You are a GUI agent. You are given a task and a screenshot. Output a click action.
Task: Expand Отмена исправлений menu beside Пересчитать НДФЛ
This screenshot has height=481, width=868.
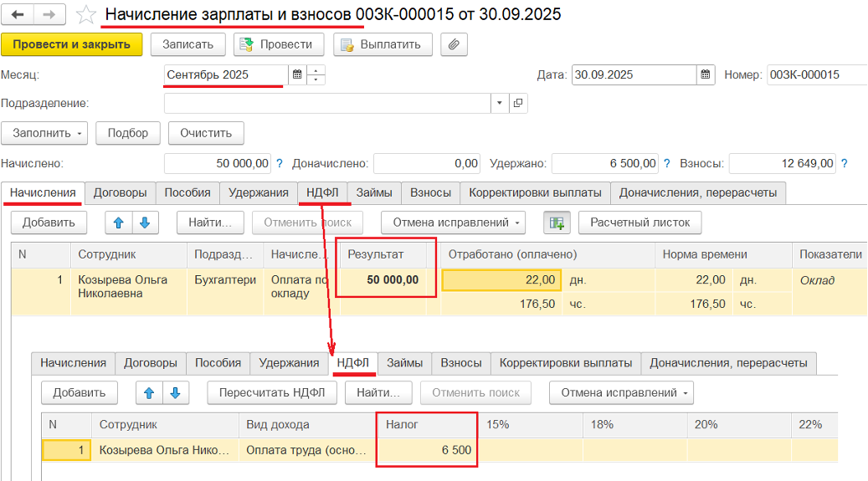tap(620, 392)
